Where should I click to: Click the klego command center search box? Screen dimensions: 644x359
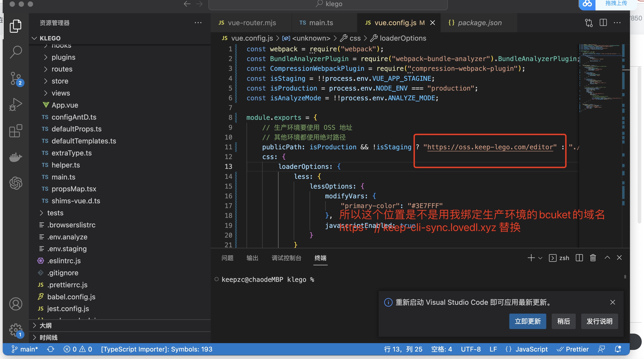coord(328,4)
